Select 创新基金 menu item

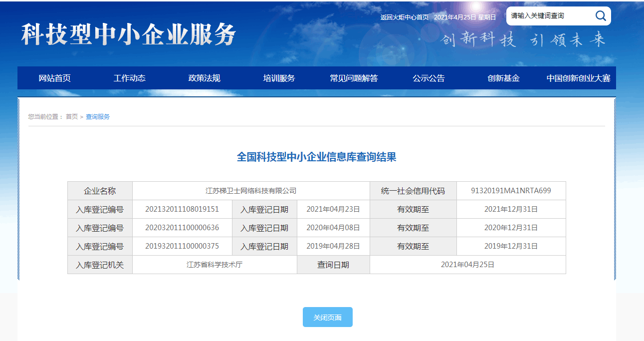tap(503, 78)
